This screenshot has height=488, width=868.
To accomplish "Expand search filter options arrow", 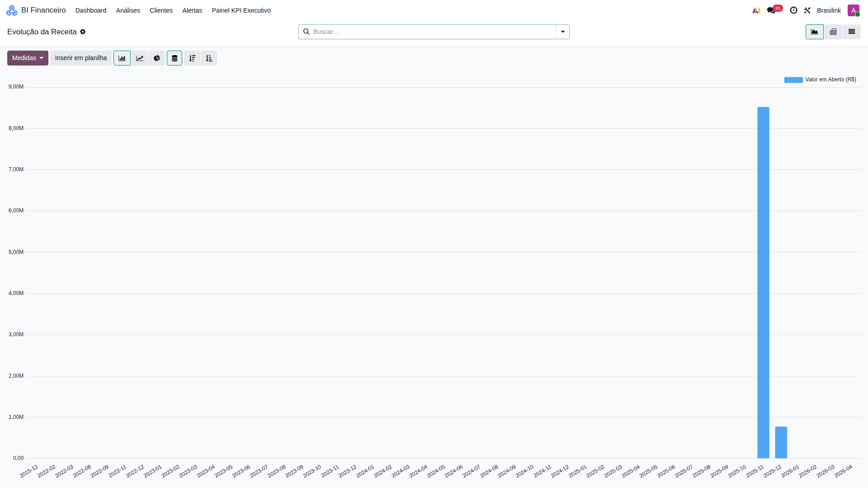I will (x=563, y=32).
